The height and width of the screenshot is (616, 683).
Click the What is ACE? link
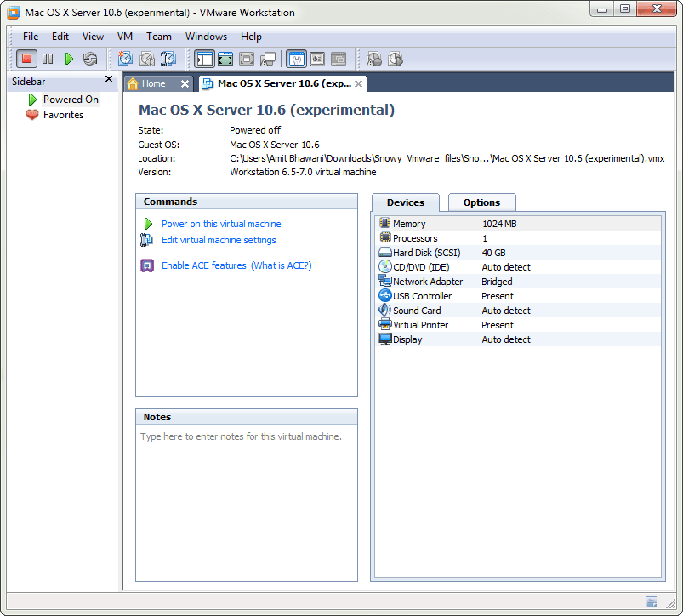tap(282, 265)
